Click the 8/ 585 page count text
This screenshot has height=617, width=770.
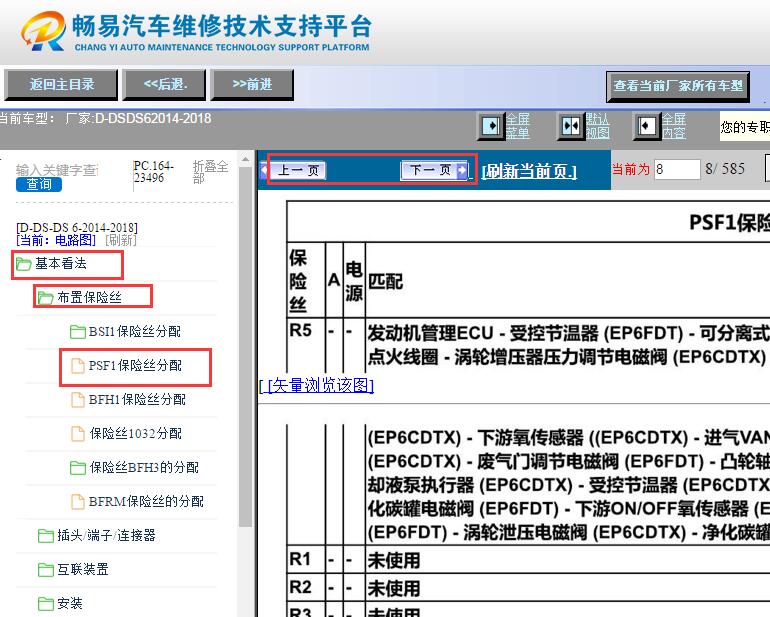click(x=725, y=169)
